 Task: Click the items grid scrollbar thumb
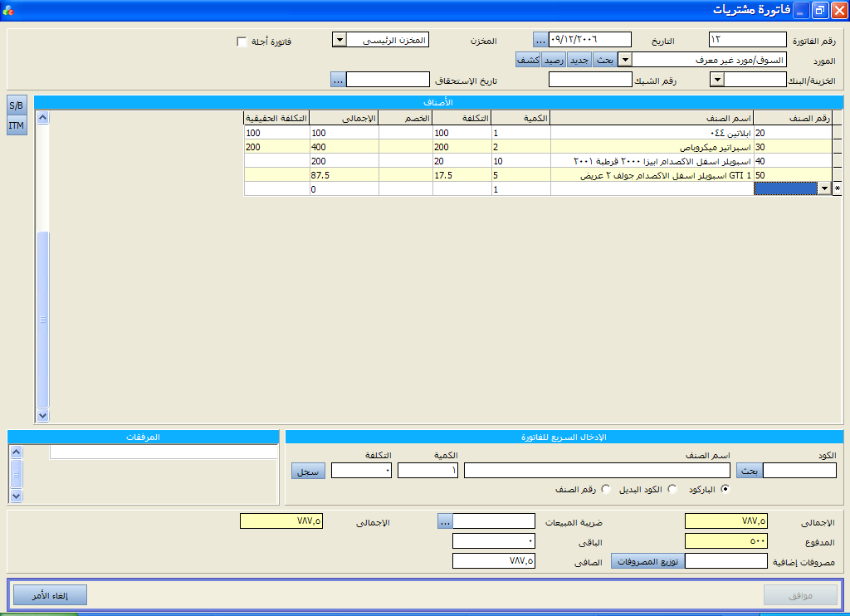[43, 320]
